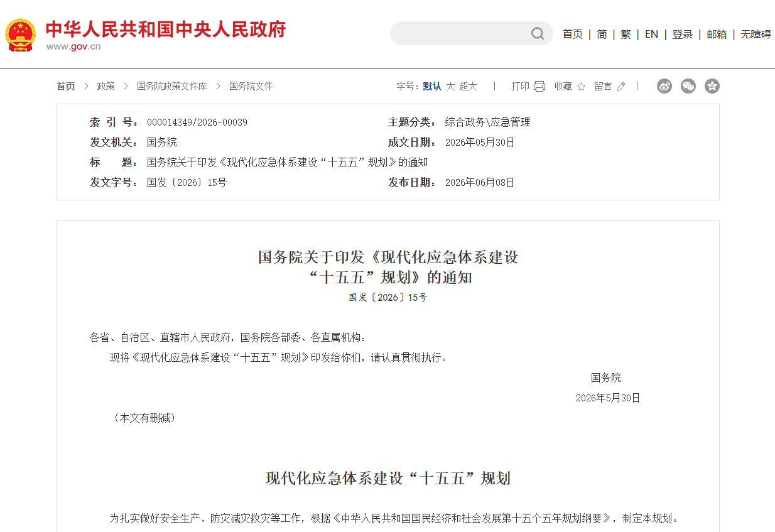Switch to traditional Chinese 繁
Screen dimensions: 775x532
pos(626,34)
